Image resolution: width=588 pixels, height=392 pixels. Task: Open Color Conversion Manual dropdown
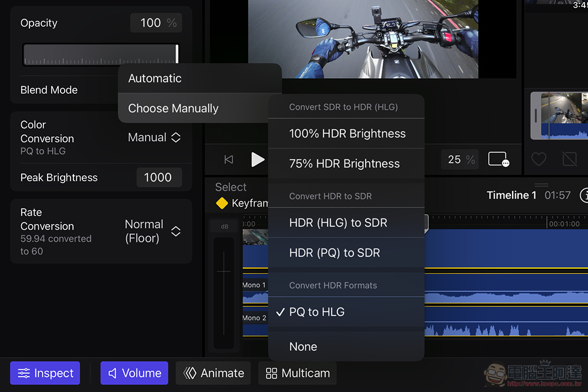point(155,138)
